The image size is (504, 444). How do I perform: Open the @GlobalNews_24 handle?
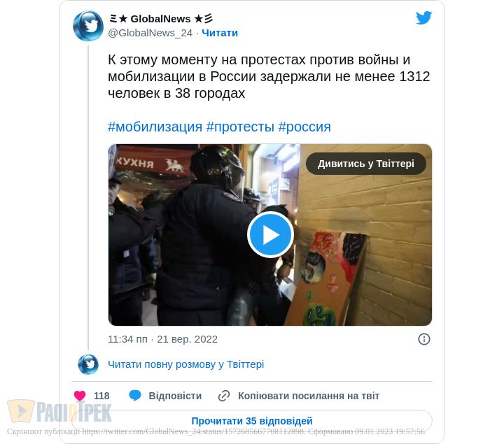tap(150, 33)
